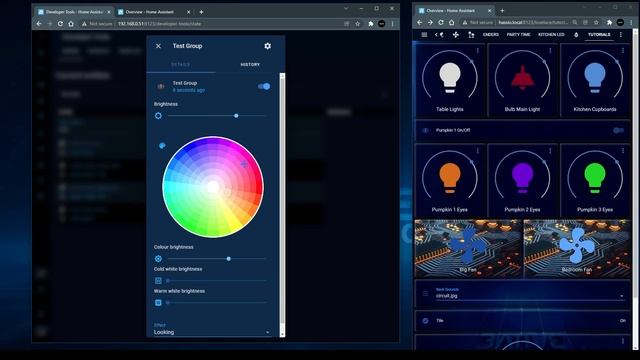
Task: Click the Bedroom Fan picture card
Action: (x=577, y=249)
